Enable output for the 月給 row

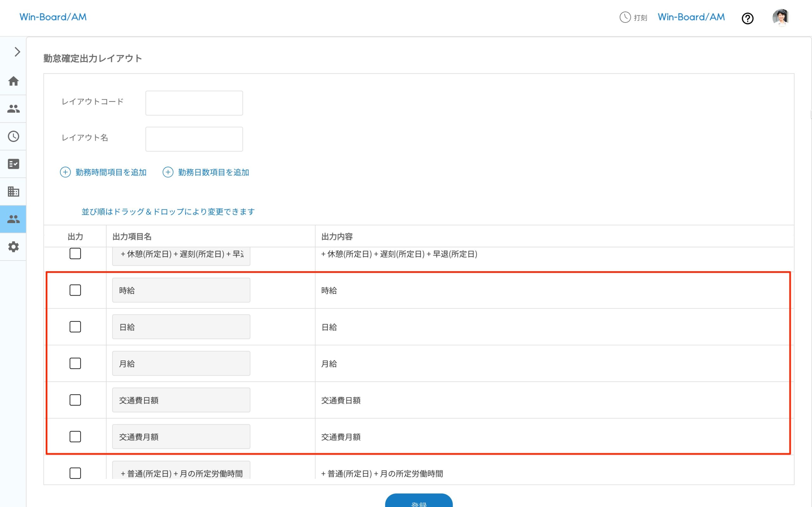pyautogui.click(x=75, y=363)
